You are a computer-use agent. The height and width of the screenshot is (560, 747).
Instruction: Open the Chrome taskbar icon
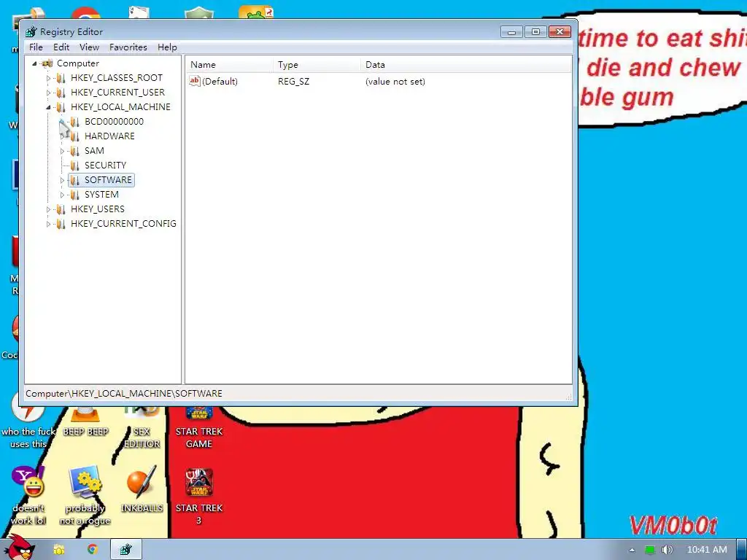pos(92,550)
